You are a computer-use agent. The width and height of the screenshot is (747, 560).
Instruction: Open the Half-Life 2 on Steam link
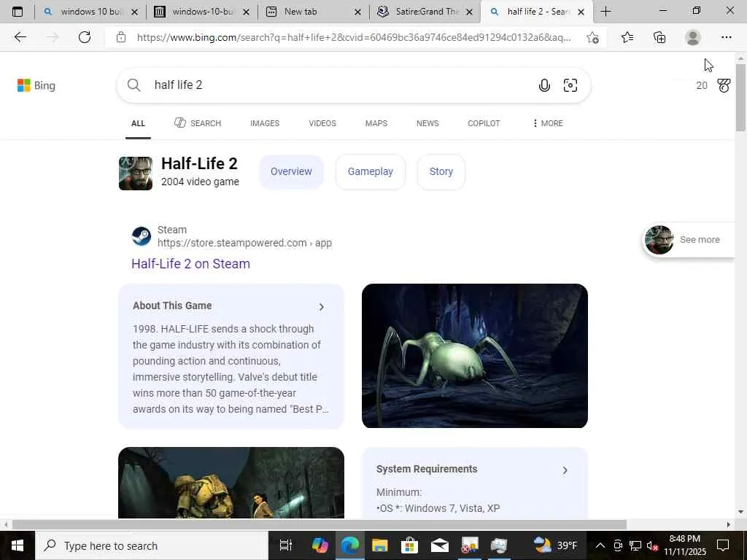coord(190,264)
